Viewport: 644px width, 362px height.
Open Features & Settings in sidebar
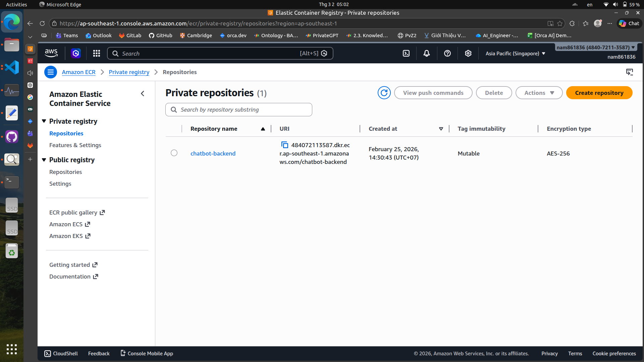[75, 145]
